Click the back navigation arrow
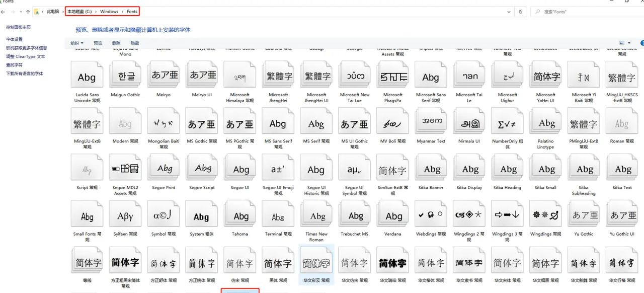The height and width of the screenshot is (293, 644). [4, 11]
